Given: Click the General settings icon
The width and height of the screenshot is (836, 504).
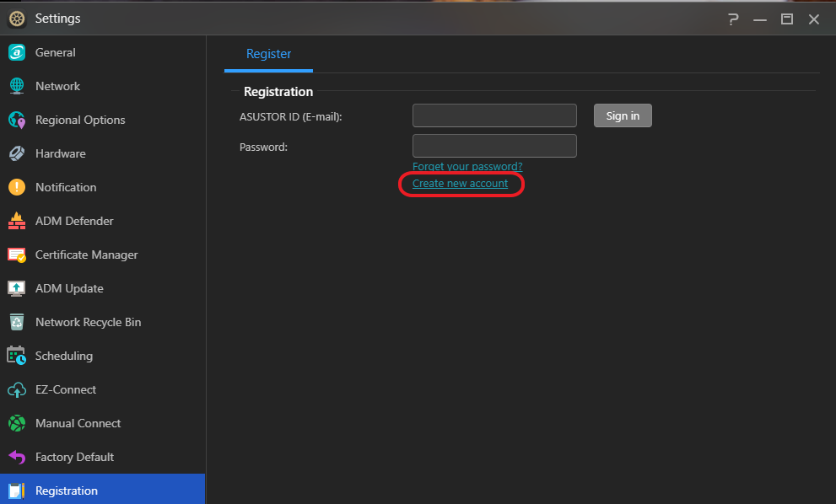Looking at the screenshot, I should pyautogui.click(x=17, y=52).
